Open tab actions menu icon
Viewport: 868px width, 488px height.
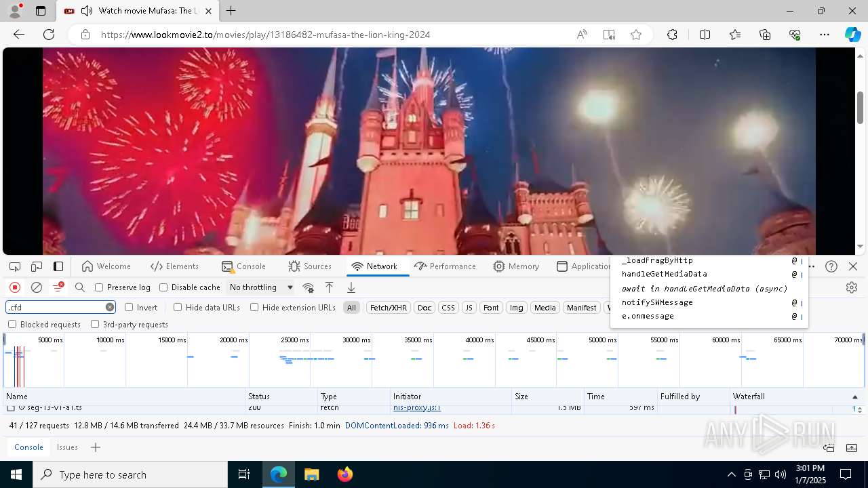click(41, 11)
